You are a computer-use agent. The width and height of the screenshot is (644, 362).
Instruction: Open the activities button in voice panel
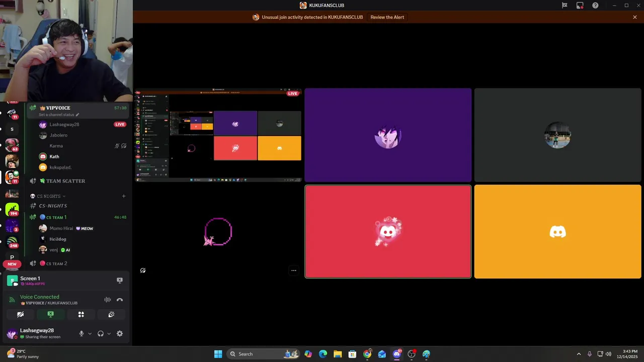click(x=81, y=314)
